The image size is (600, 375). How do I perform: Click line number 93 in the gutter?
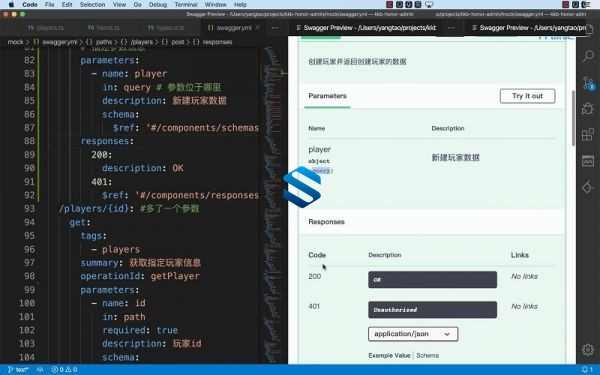click(29, 209)
